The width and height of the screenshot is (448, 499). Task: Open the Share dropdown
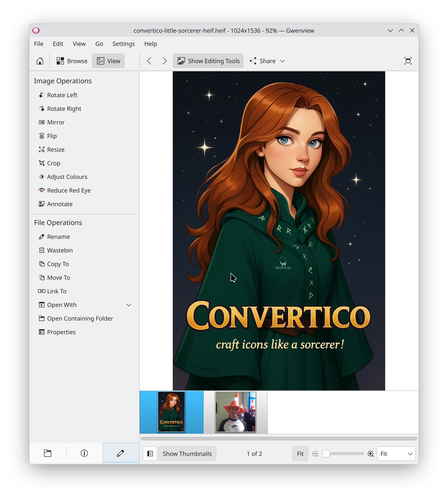pyautogui.click(x=267, y=61)
